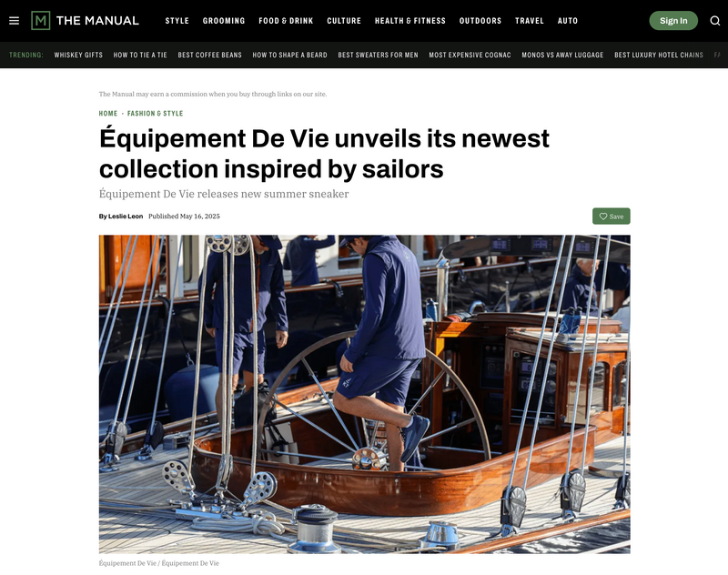Viewport: 728px width, 575px height.
Task: Open Most Expensive Cognac trending link
Action: pos(470,55)
